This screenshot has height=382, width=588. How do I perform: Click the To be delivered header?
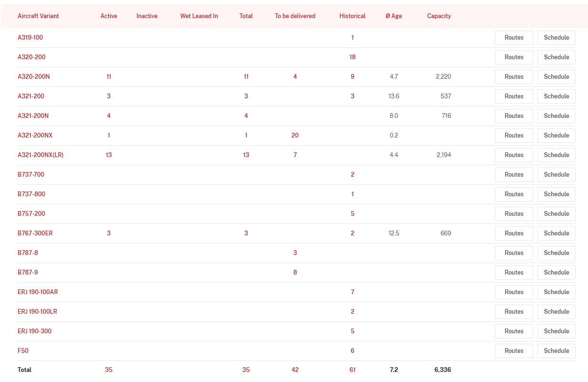click(295, 16)
